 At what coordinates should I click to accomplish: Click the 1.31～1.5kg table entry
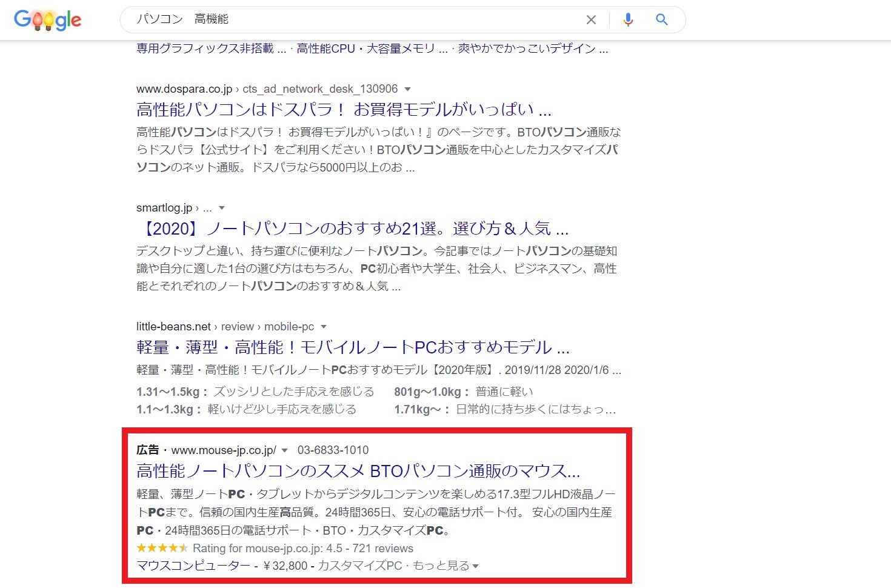pyautogui.click(x=255, y=392)
